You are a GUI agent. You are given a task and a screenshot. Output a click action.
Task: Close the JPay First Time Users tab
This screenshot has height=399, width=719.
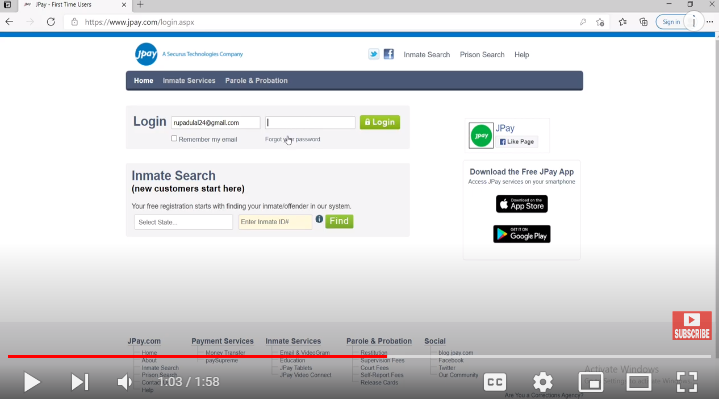click(x=124, y=5)
